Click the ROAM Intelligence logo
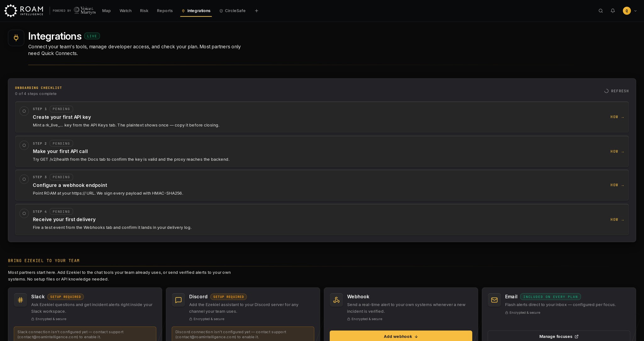 24,11
